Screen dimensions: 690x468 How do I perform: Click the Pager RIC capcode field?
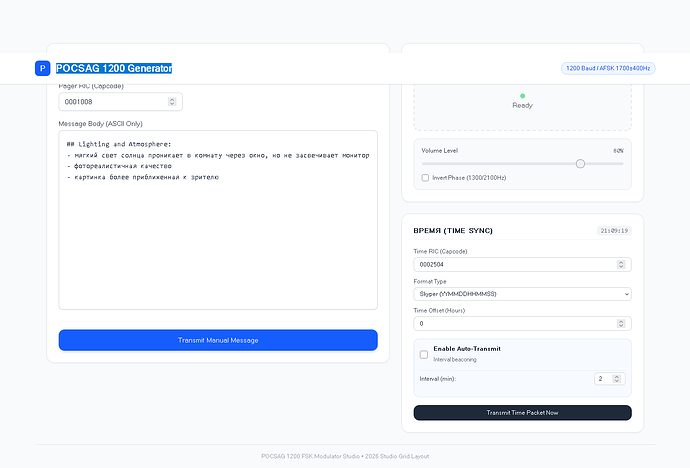click(121, 102)
